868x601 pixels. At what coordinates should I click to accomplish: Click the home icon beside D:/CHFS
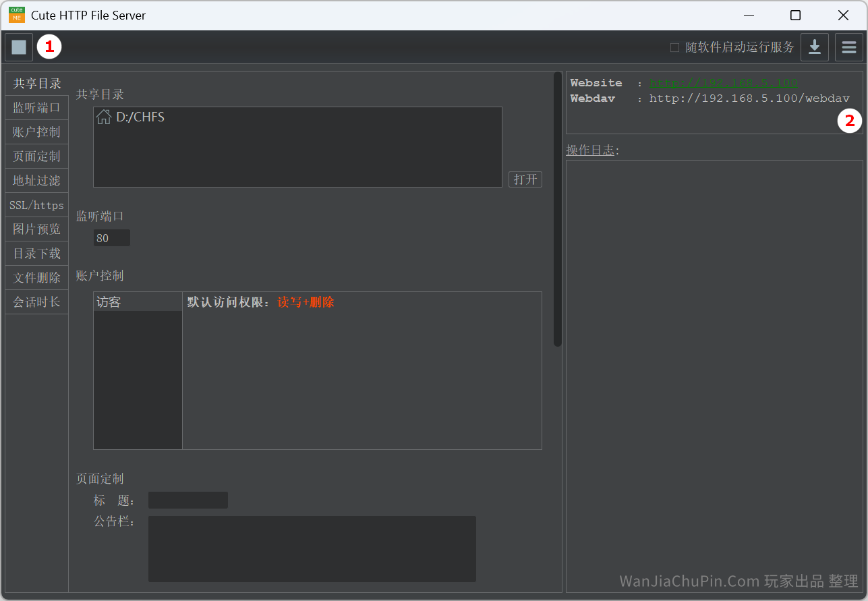tap(105, 117)
